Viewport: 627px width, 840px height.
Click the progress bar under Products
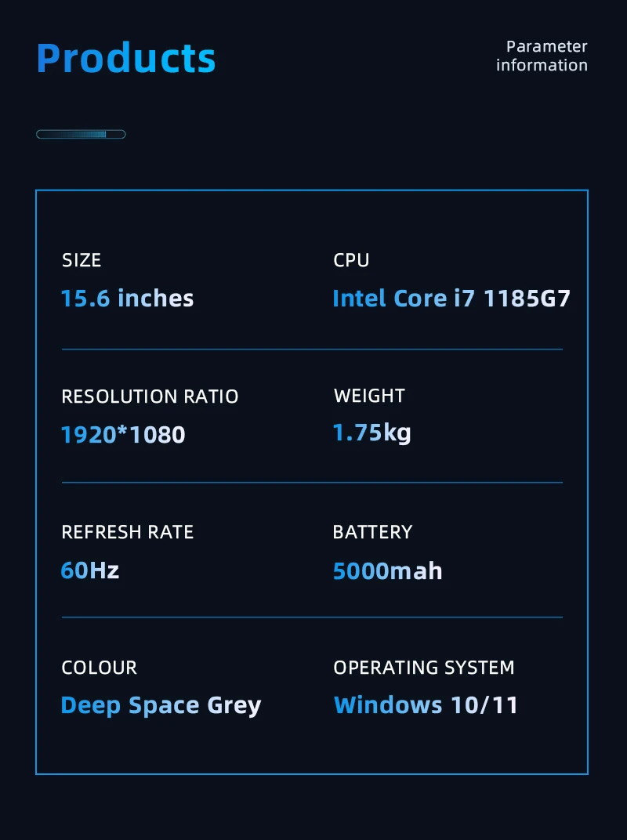coord(81,134)
